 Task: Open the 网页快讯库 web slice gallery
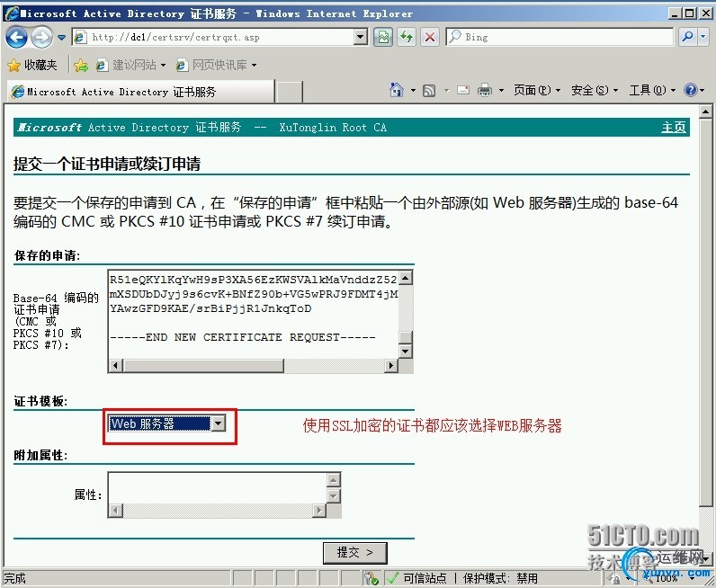[217, 66]
